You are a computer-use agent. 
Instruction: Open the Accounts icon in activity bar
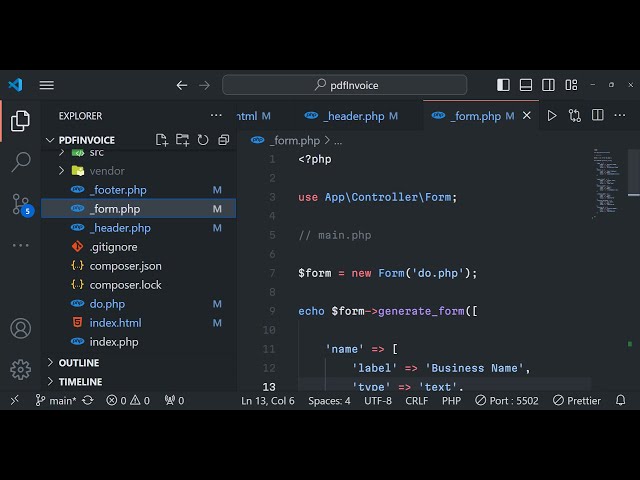click(x=20, y=328)
